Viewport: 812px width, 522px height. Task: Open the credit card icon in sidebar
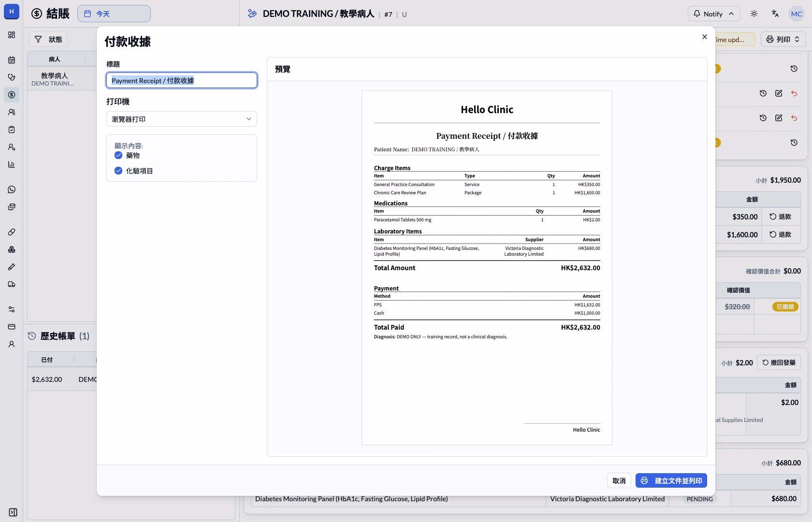(x=12, y=327)
